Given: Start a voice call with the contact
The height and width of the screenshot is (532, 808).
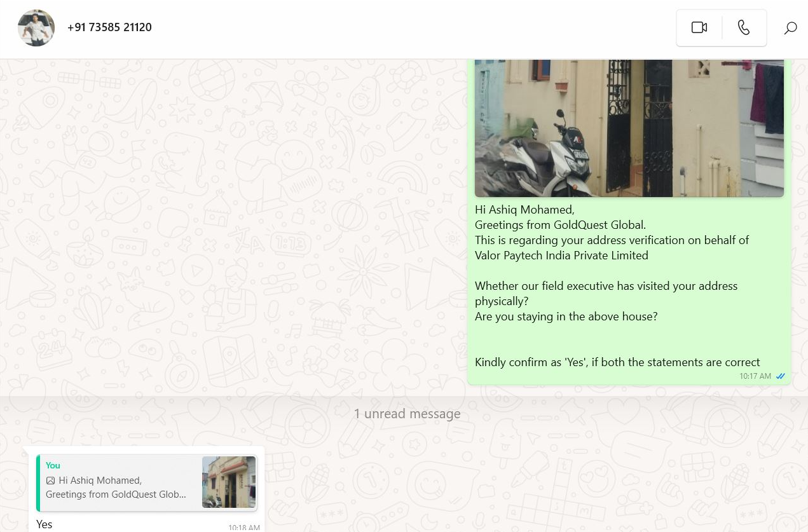Looking at the screenshot, I should (x=744, y=27).
